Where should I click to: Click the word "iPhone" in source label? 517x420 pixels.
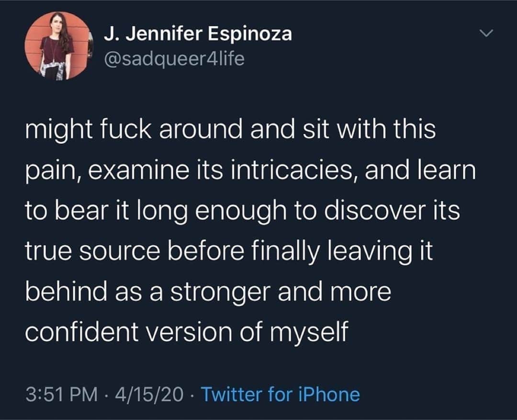point(329,394)
